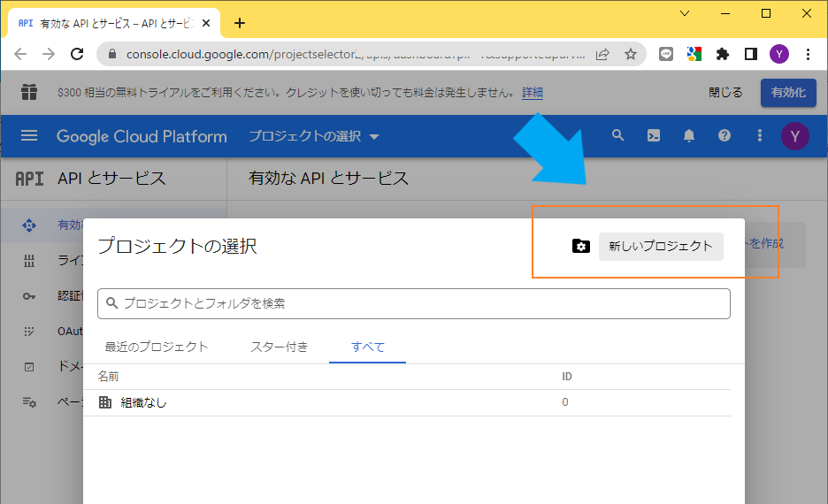The width and height of the screenshot is (828, 504).
Task: Click the browser address bar URL
Action: 355,54
